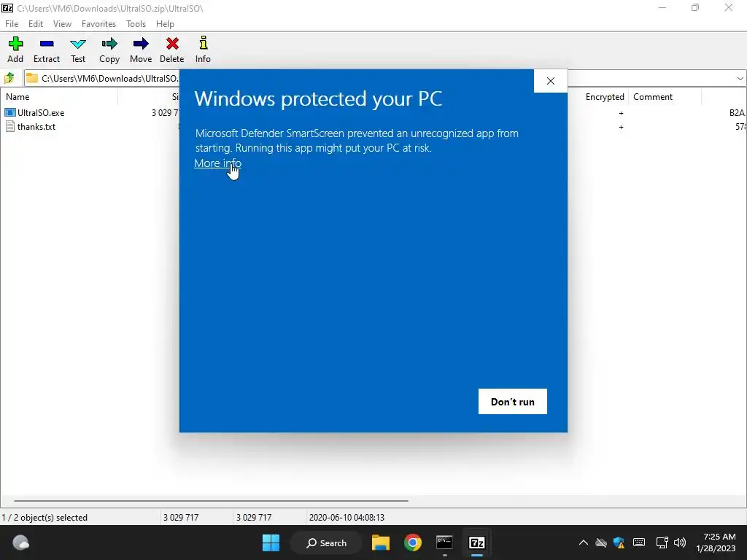
Task: Open the View menu
Action: point(62,24)
